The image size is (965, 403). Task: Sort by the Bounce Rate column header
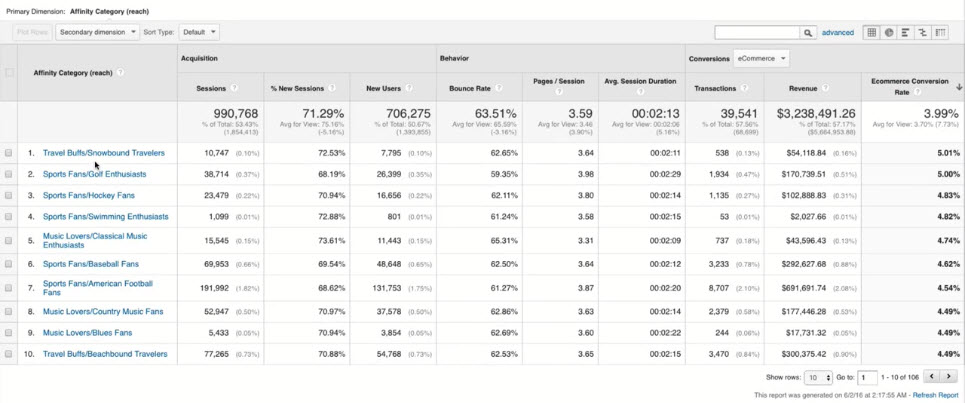[469, 88]
